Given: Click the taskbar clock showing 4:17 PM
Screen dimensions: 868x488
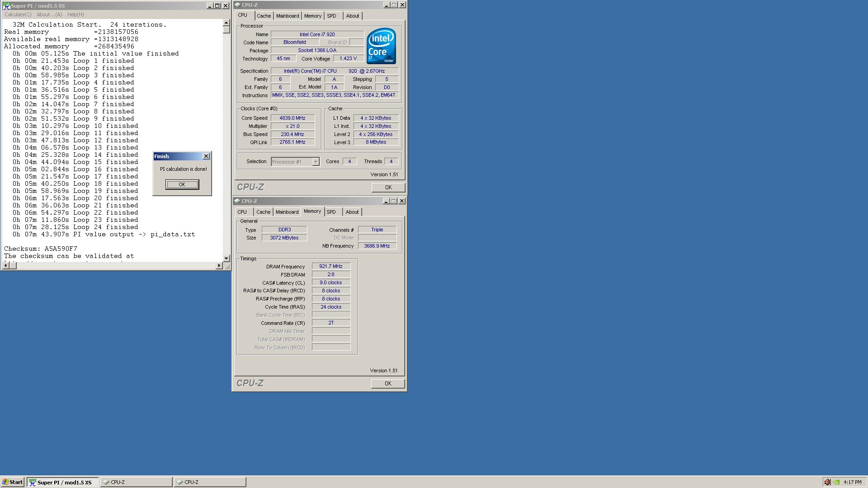Looking at the screenshot, I should click(852, 482).
